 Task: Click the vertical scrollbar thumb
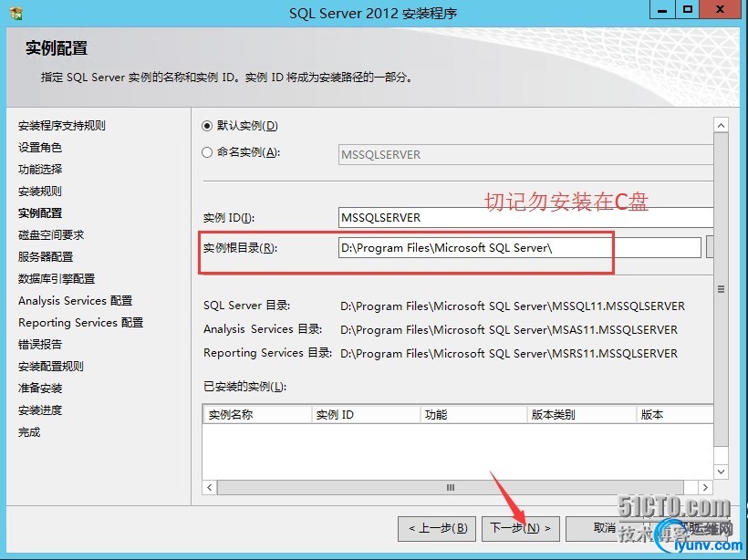(721, 289)
